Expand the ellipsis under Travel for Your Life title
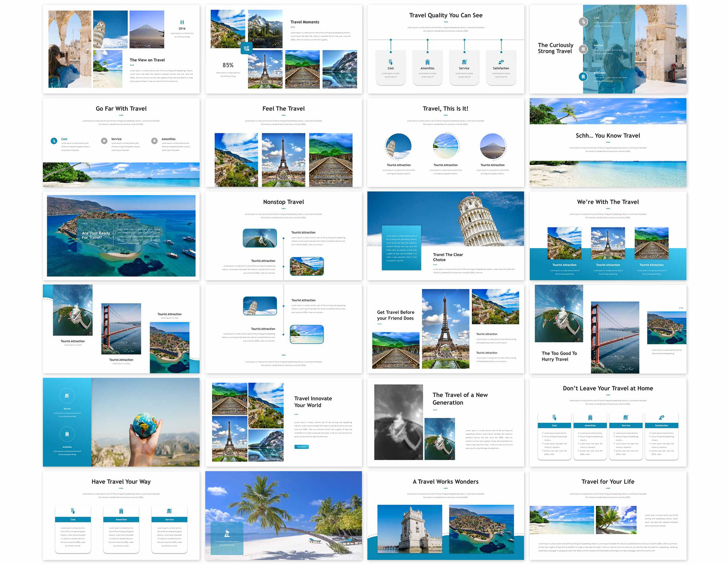Screen dimensions: 728x565 coord(608,488)
